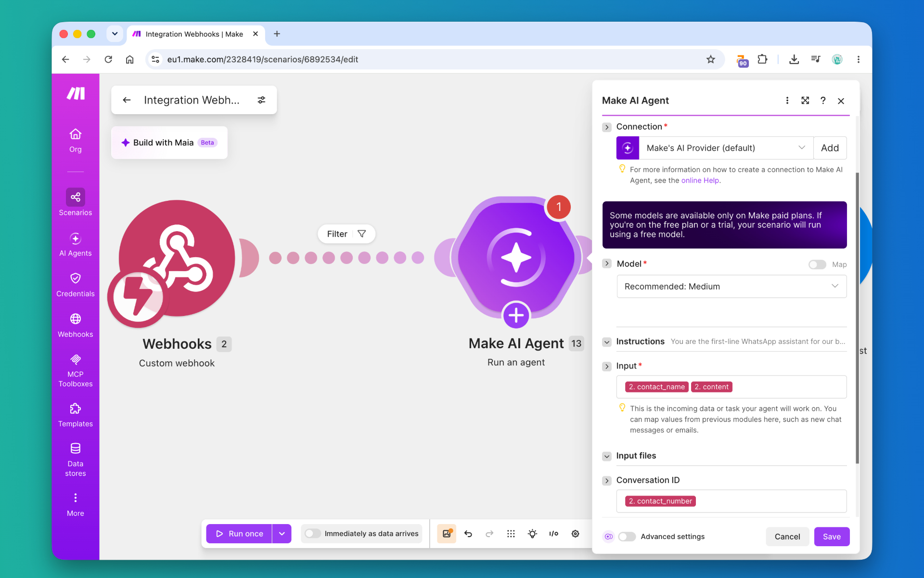The image size is (924, 578).
Task: Open the browser tab search dropdown
Action: [x=115, y=34]
